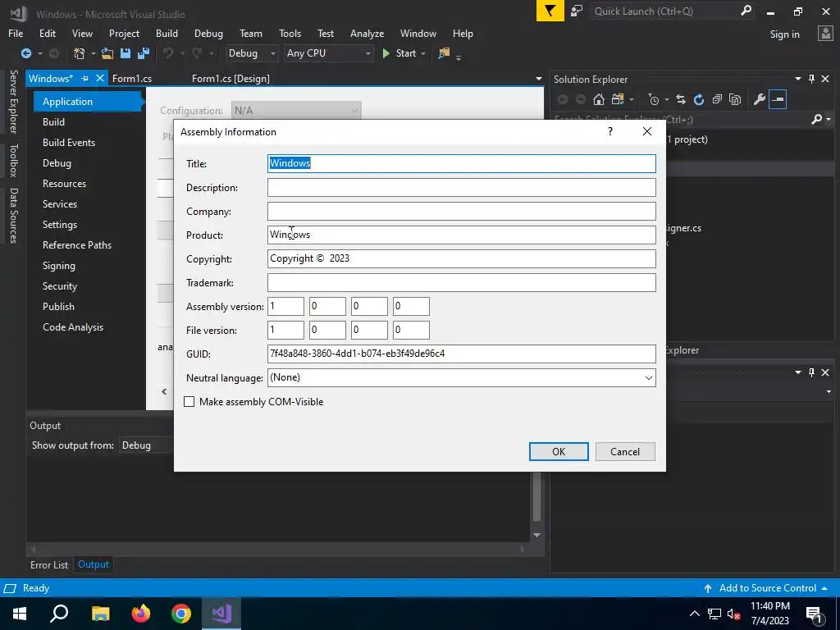840x630 pixels.
Task: Expand the document tabs overflow arrow
Action: point(538,79)
